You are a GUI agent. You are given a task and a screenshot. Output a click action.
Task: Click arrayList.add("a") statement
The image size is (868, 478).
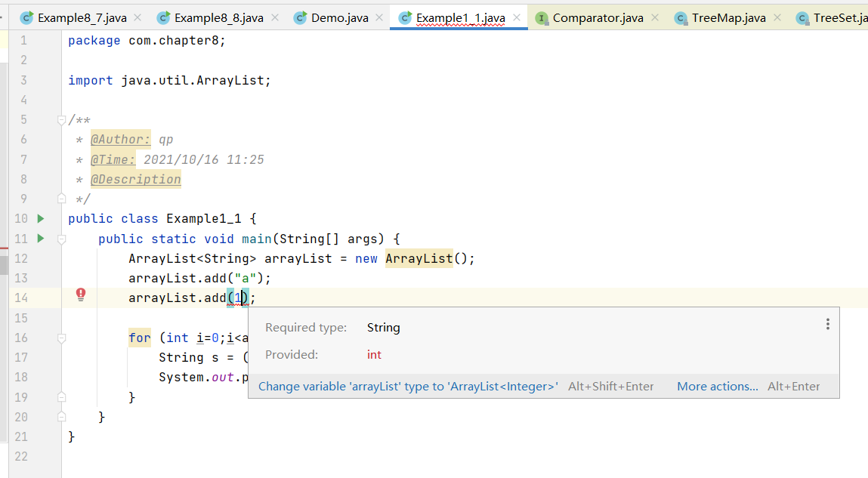(x=199, y=279)
